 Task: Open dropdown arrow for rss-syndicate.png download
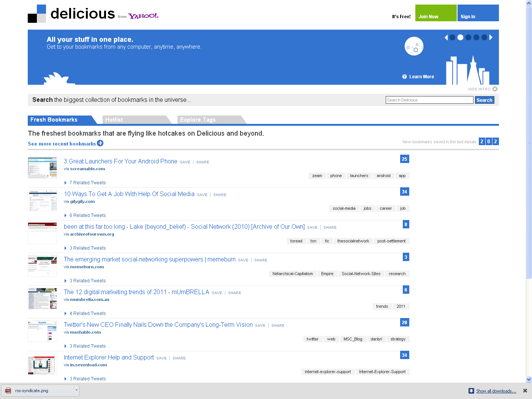pyautogui.click(x=76, y=390)
